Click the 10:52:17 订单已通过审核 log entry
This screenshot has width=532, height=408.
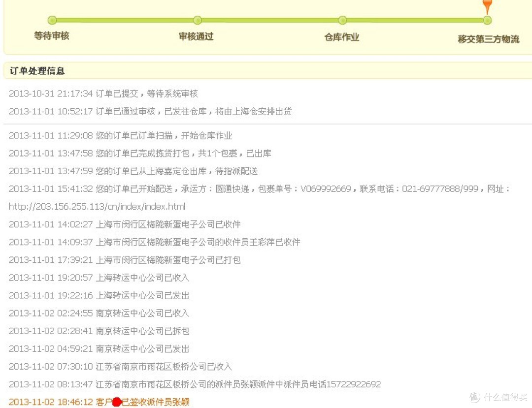150,112
